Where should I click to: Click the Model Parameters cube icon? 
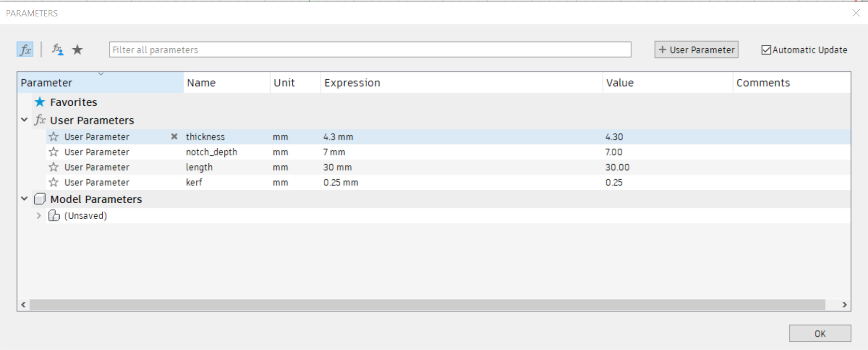click(40, 199)
